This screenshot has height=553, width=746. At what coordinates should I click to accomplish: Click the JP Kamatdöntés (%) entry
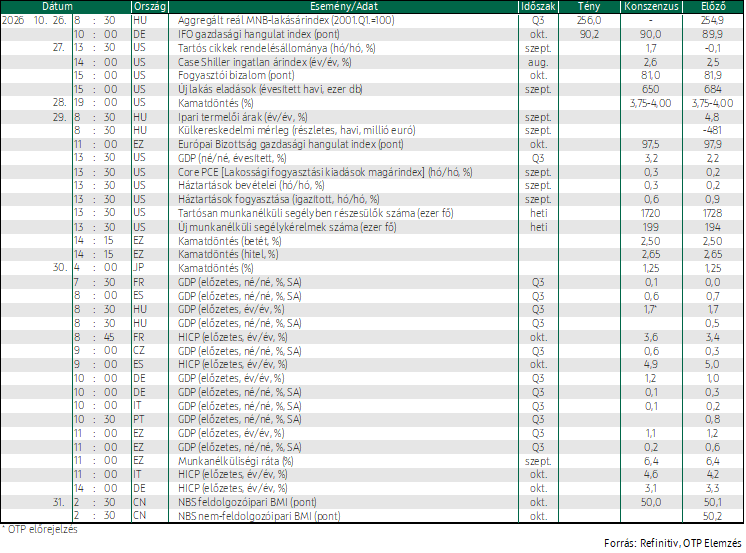(x=216, y=268)
